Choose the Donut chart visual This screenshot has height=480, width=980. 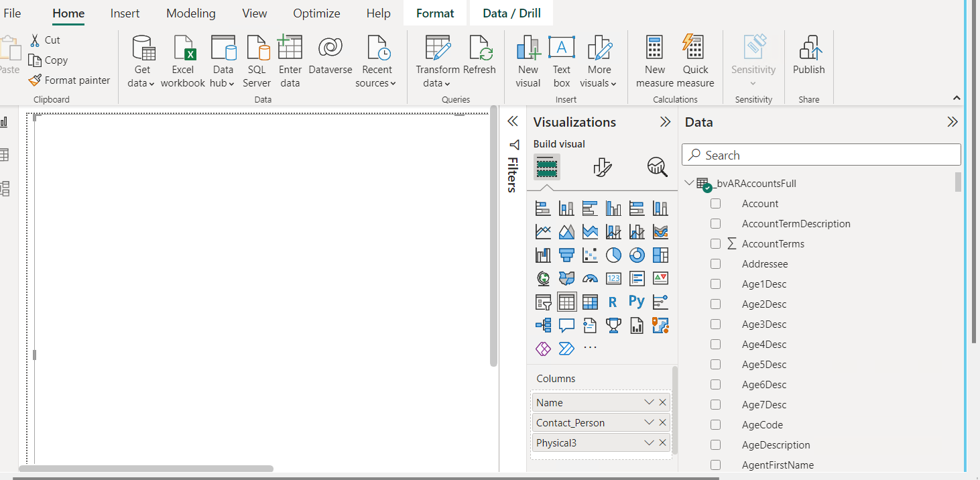coord(637,255)
